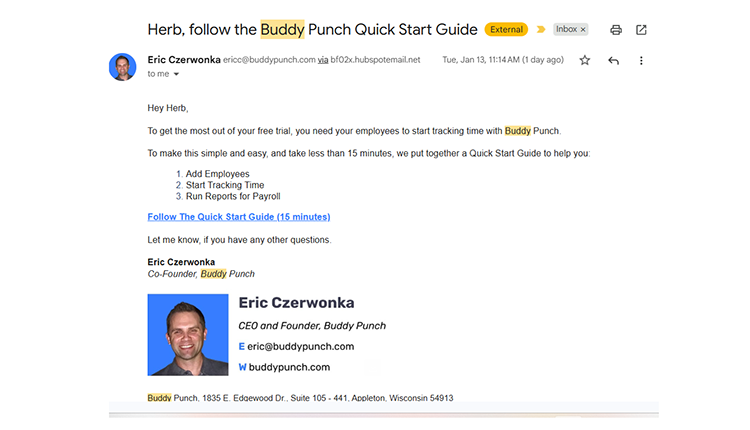
Task: Click the date 'Tue, Jan 13, 11:14 AM'
Action: coord(481,60)
